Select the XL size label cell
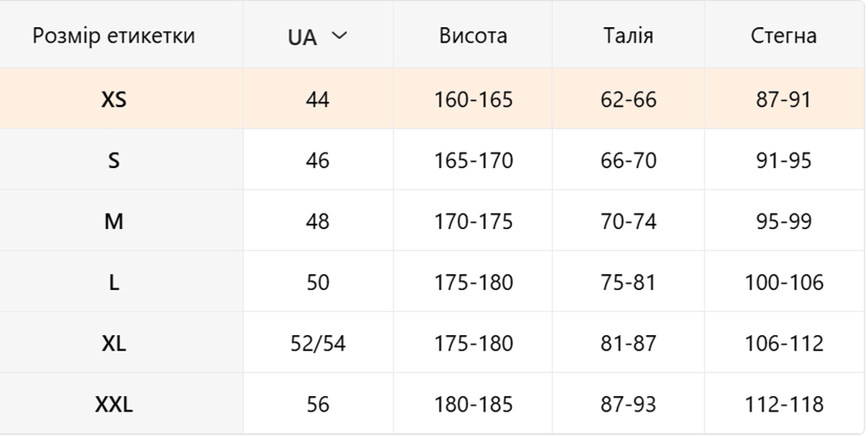 click(x=121, y=343)
